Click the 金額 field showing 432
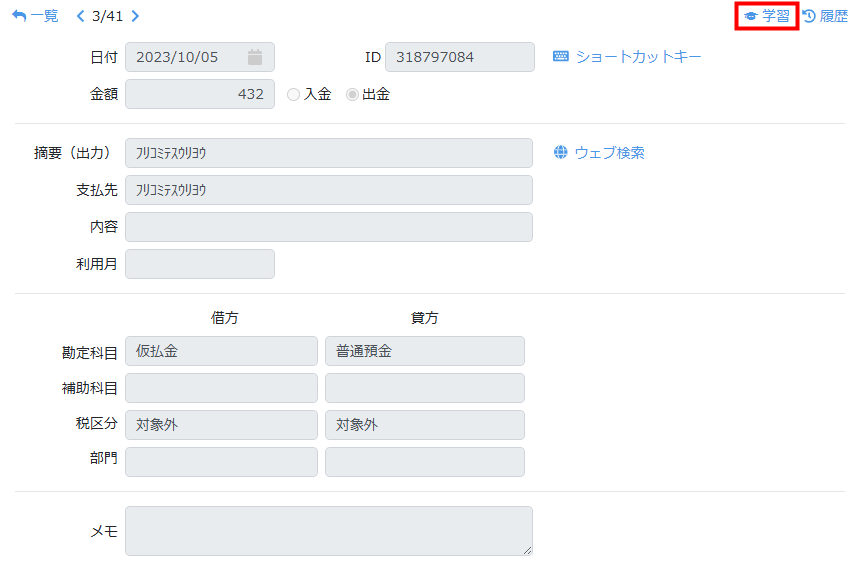Image resolution: width=861 pixels, height=561 pixels. click(199, 94)
